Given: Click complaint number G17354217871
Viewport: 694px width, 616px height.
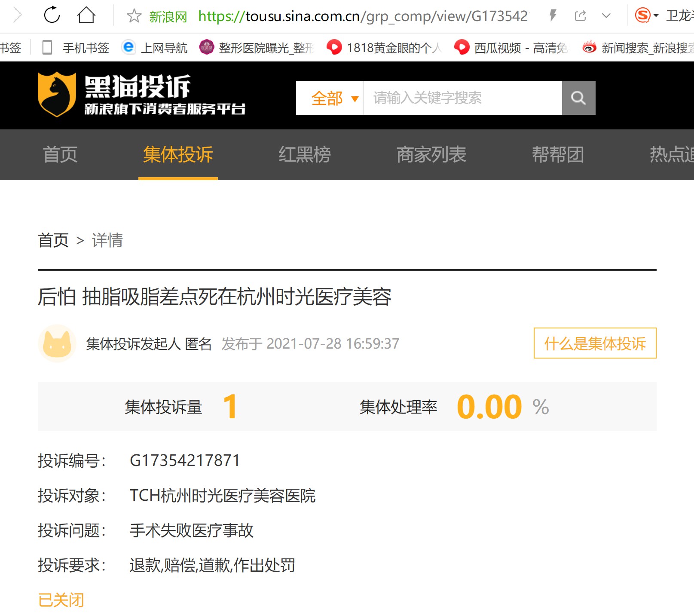Looking at the screenshot, I should click(x=185, y=460).
